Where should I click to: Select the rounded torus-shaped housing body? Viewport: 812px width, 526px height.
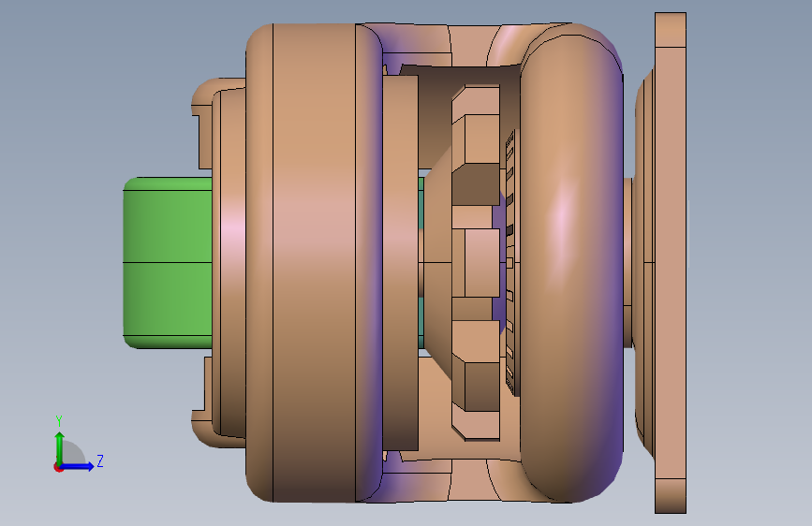(571, 262)
